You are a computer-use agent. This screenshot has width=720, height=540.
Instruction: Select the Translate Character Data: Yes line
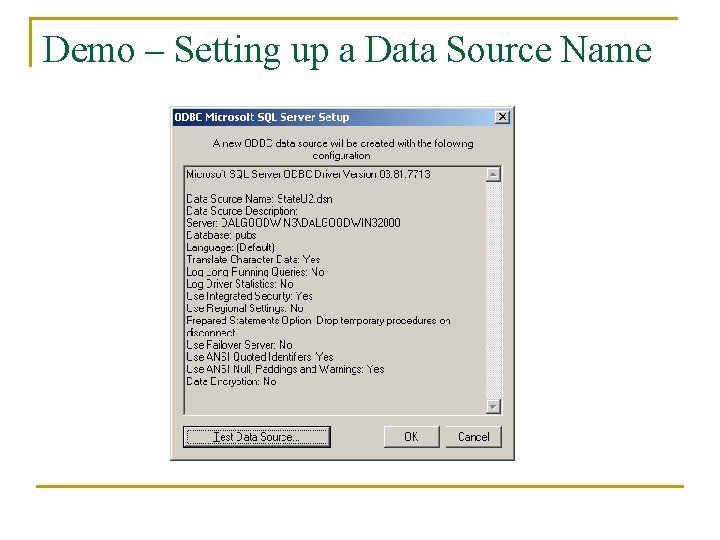pyautogui.click(x=253, y=259)
